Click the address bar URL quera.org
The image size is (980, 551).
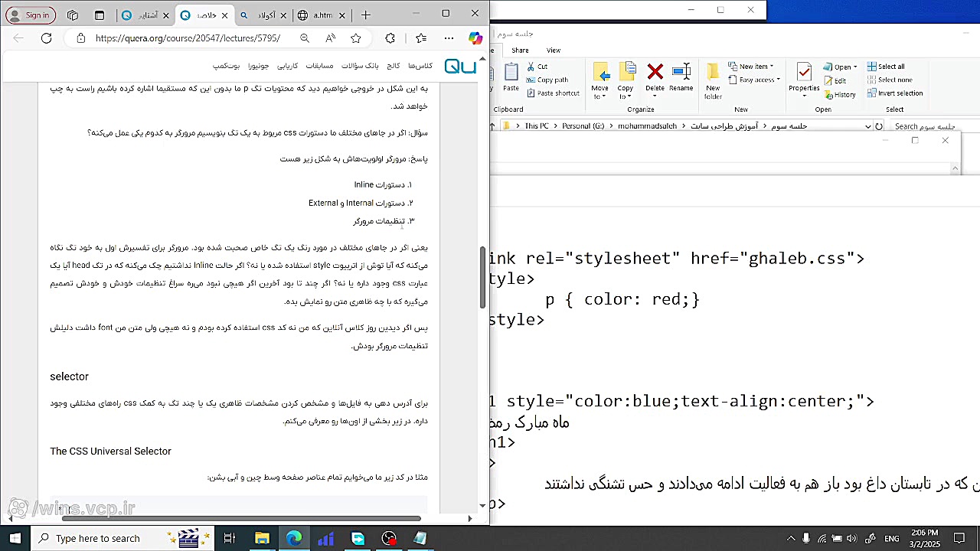click(188, 38)
